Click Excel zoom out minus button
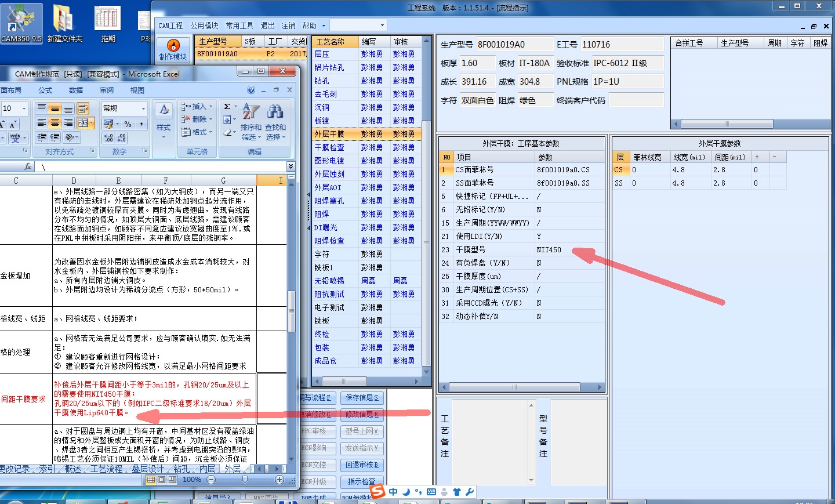Image resolution: width=835 pixels, height=504 pixels. click(211, 480)
